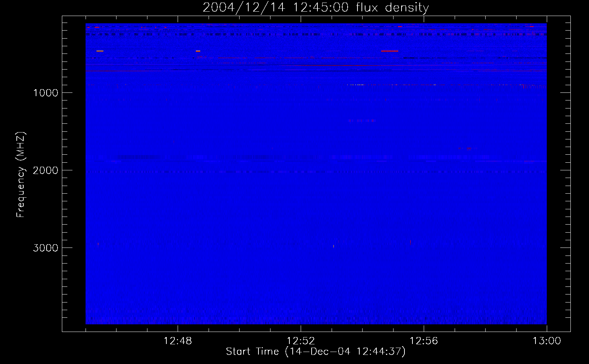Image resolution: width=589 pixels, height=364 pixels.
Task: Click the small orange burst near 12:48:40
Action: click(198, 51)
